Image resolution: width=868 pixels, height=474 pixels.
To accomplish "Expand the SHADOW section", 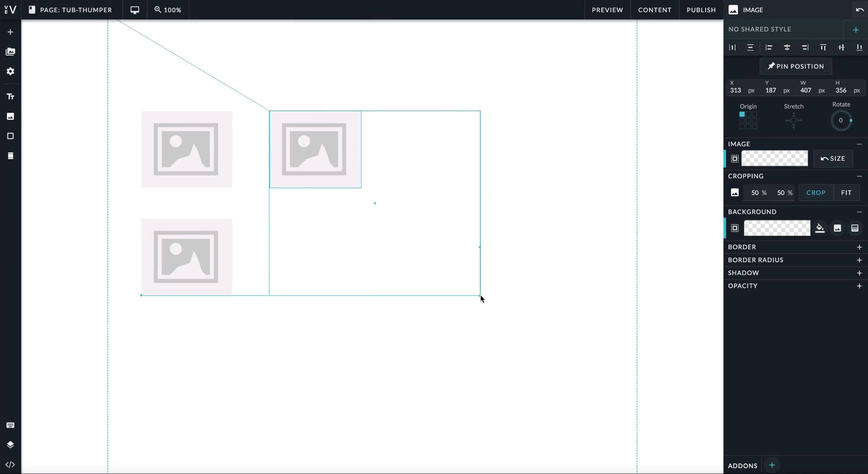I will (x=859, y=273).
